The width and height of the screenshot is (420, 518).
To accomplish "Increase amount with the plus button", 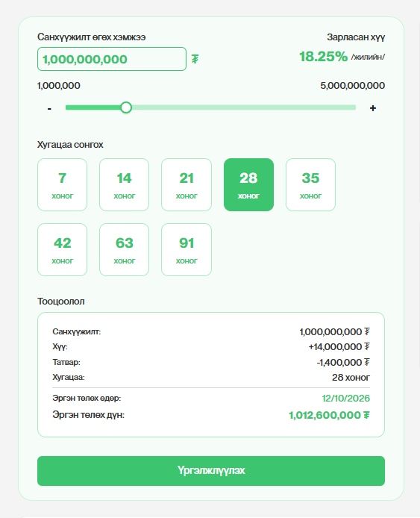I will (373, 108).
